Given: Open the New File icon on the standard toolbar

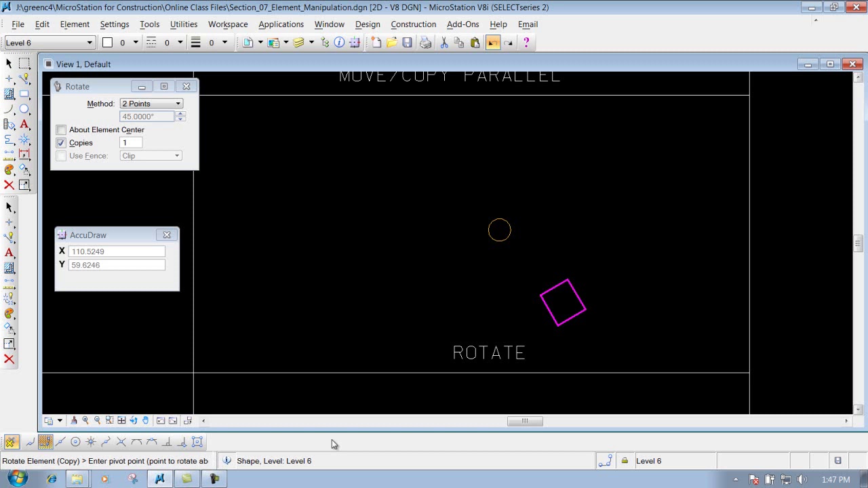Looking at the screenshot, I should tap(376, 43).
